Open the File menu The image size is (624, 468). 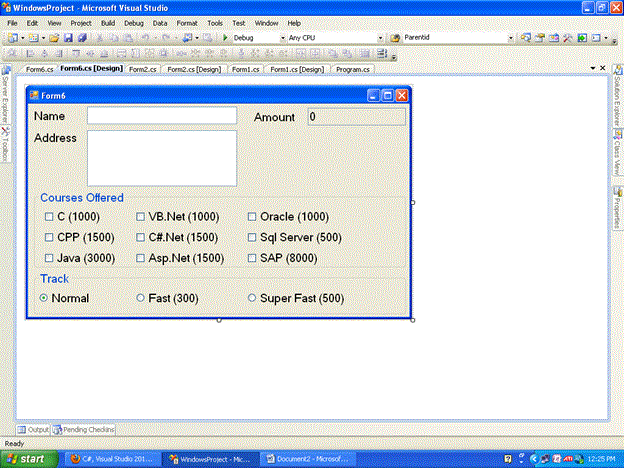[12, 23]
